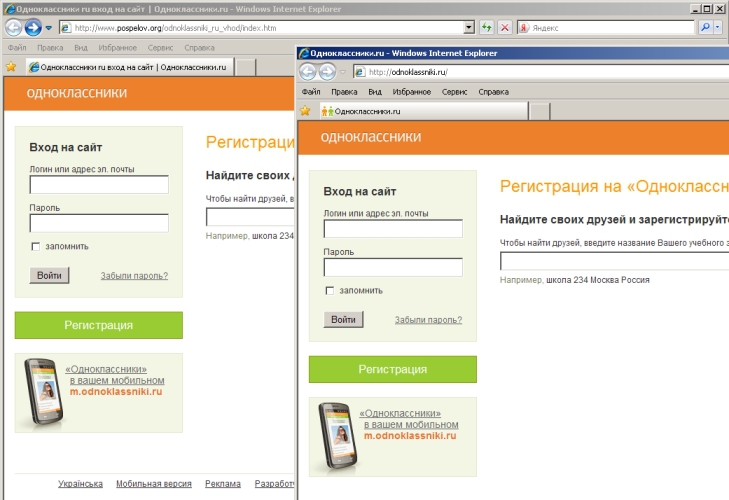Click login field in front window
The width and height of the screenshot is (729, 500).
coord(393,229)
